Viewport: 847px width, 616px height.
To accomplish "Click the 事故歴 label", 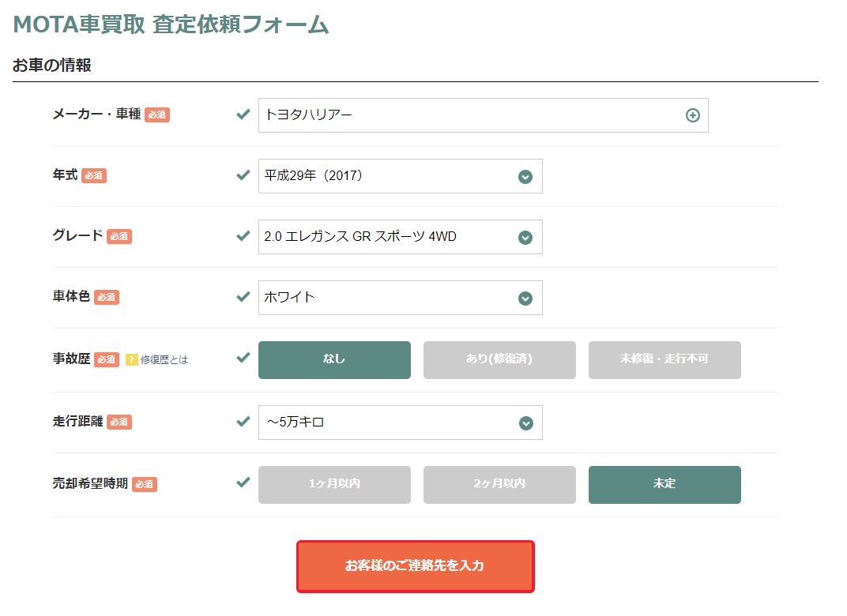I will coord(71,359).
